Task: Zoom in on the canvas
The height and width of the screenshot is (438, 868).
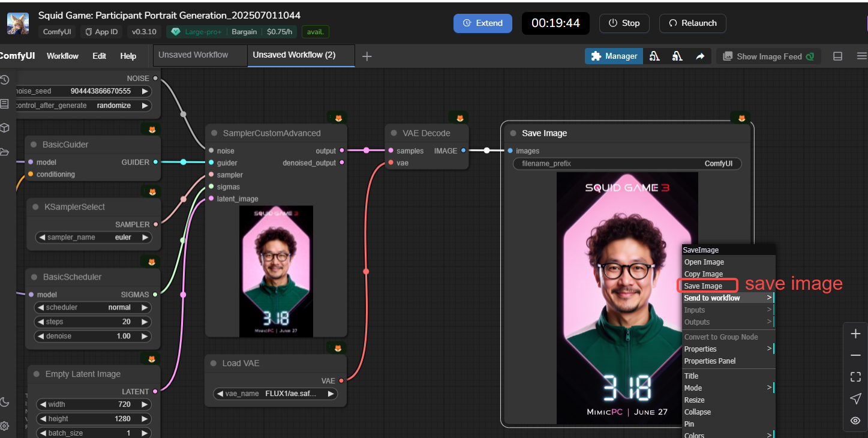Action: [855, 334]
